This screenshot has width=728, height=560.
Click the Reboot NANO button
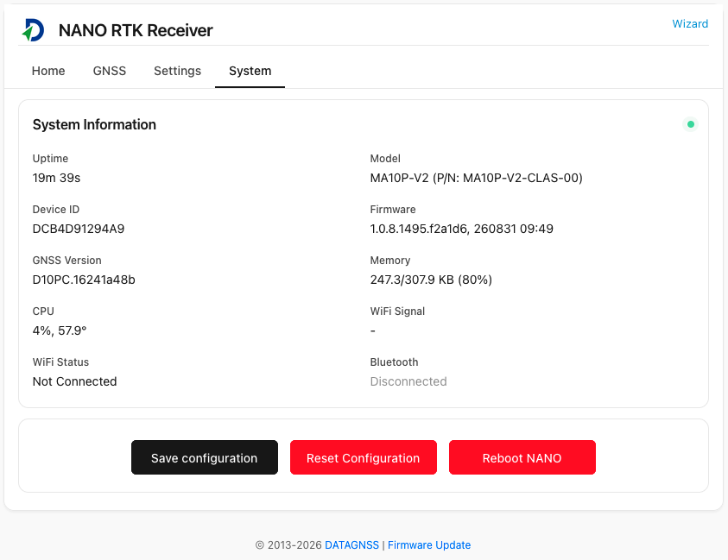point(522,457)
